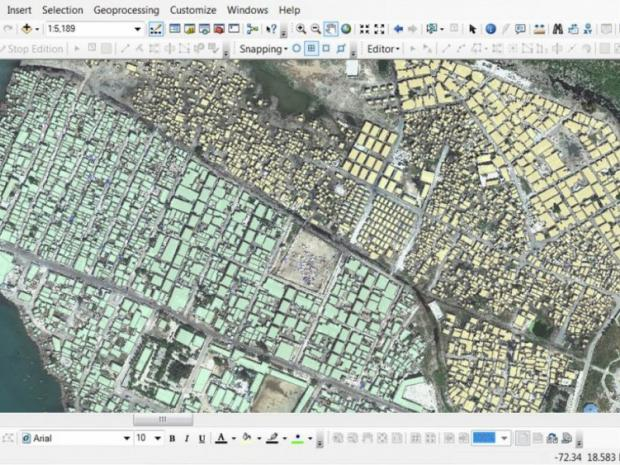Click Fixed Zoom In icon
The width and height of the screenshot is (620, 465).
[365, 29]
